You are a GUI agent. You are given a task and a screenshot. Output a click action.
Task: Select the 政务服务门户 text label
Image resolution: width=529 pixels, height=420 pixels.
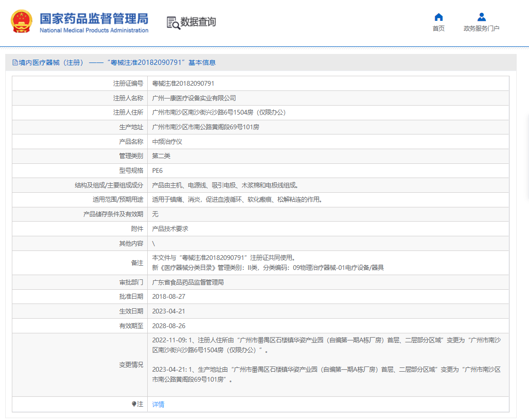[x=481, y=28]
